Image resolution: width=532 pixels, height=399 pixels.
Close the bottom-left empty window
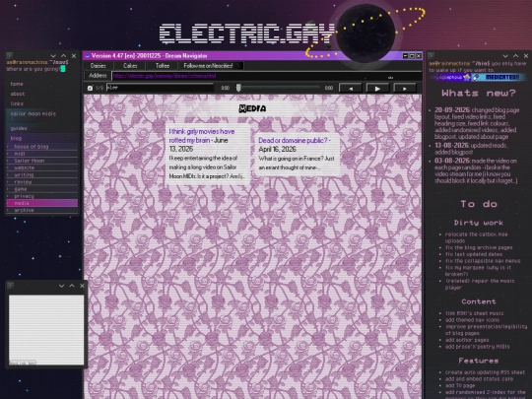coord(82,286)
